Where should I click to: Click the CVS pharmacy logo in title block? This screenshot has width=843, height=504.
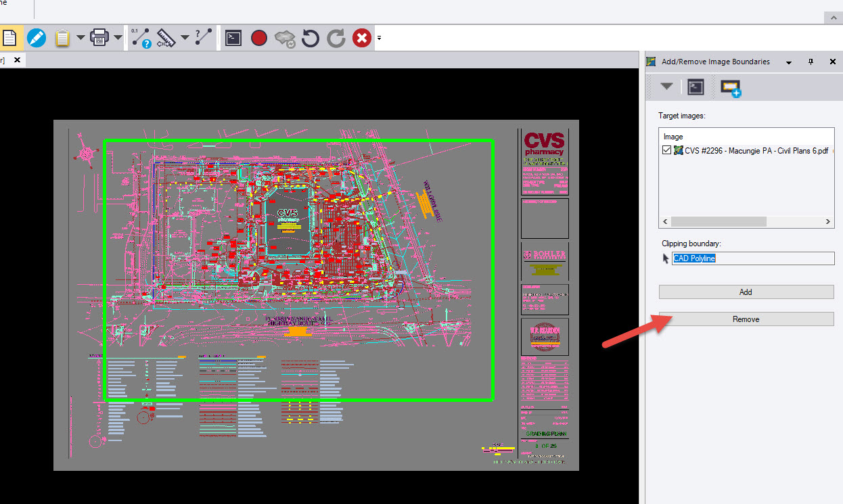(x=544, y=144)
